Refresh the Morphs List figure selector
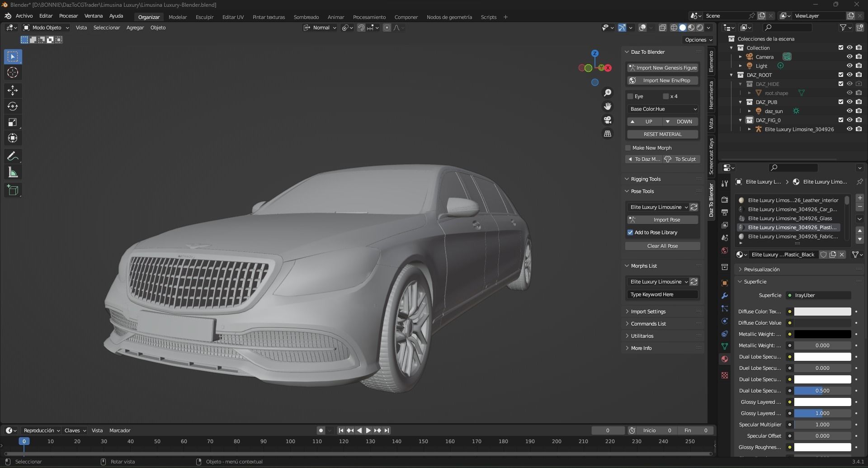The width and height of the screenshot is (868, 468). [694, 282]
